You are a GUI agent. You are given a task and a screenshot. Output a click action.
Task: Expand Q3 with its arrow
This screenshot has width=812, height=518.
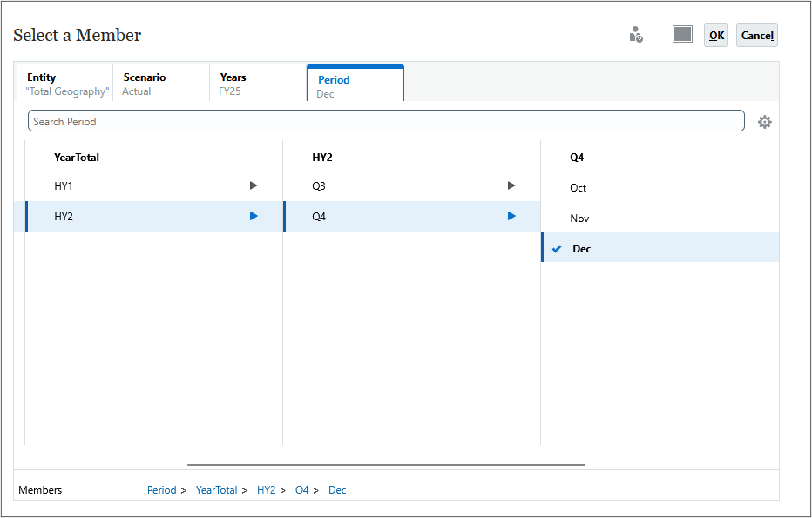511,185
